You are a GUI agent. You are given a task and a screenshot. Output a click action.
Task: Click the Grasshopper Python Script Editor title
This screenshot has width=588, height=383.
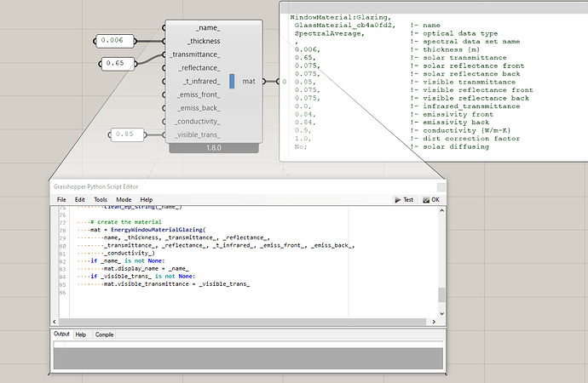96,187
